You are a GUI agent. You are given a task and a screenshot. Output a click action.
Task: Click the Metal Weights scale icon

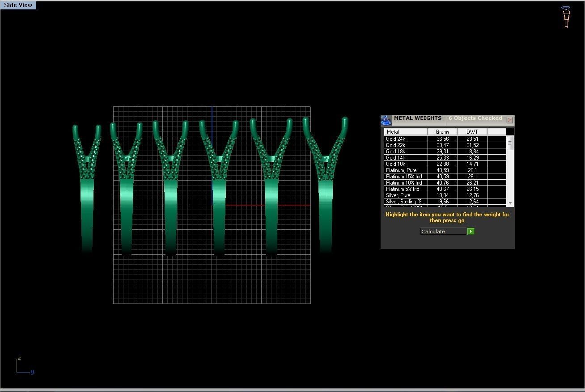[386, 120]
